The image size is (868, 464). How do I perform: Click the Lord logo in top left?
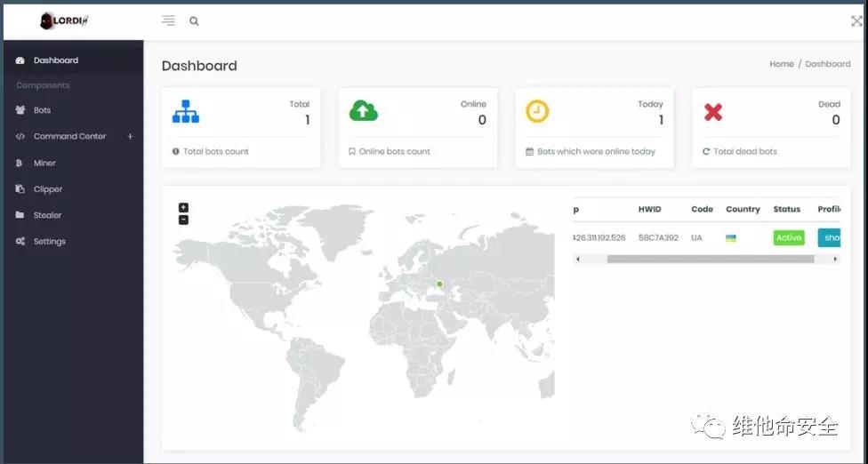pyautogui.click(x=65, y=20)
